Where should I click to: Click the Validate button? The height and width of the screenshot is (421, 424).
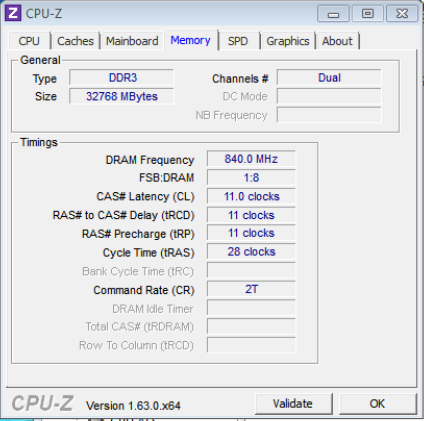pyautogui.click(x=293, y=404)
